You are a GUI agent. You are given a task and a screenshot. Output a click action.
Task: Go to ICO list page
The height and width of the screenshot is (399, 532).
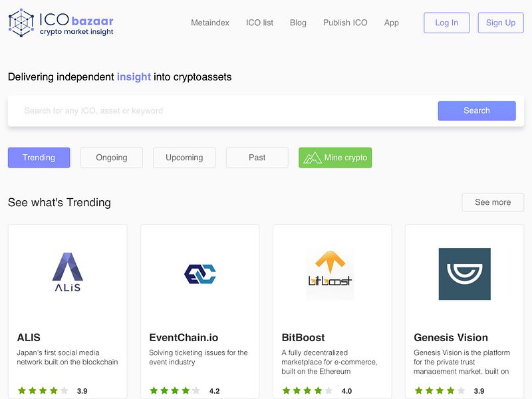tap(259, 23)
